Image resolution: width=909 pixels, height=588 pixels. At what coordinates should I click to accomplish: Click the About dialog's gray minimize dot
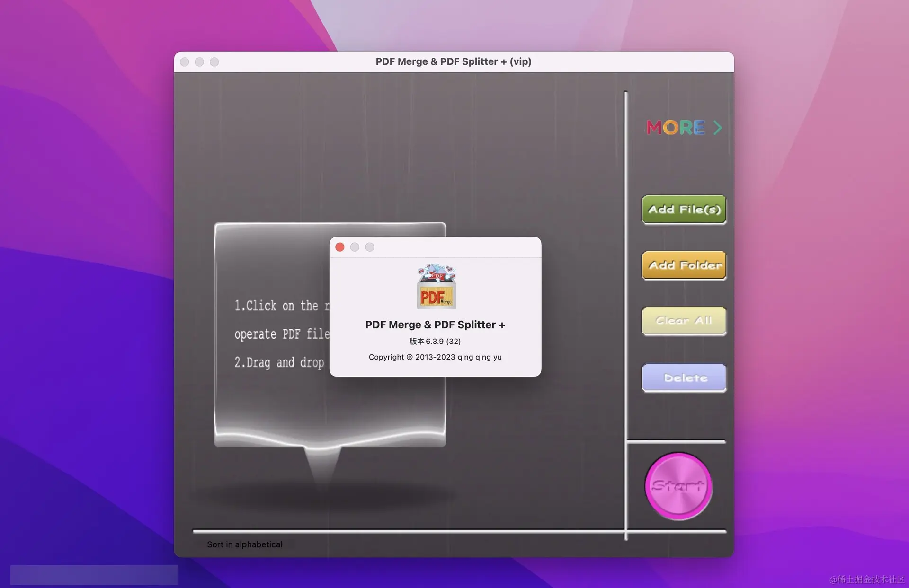(355, 247)
